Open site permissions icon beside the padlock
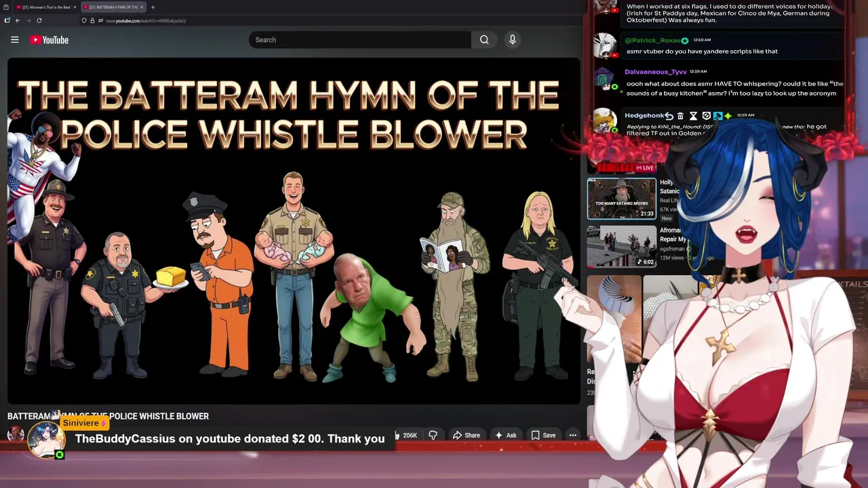The height and width of the screenshot is (488, 868). click(100, 21)
